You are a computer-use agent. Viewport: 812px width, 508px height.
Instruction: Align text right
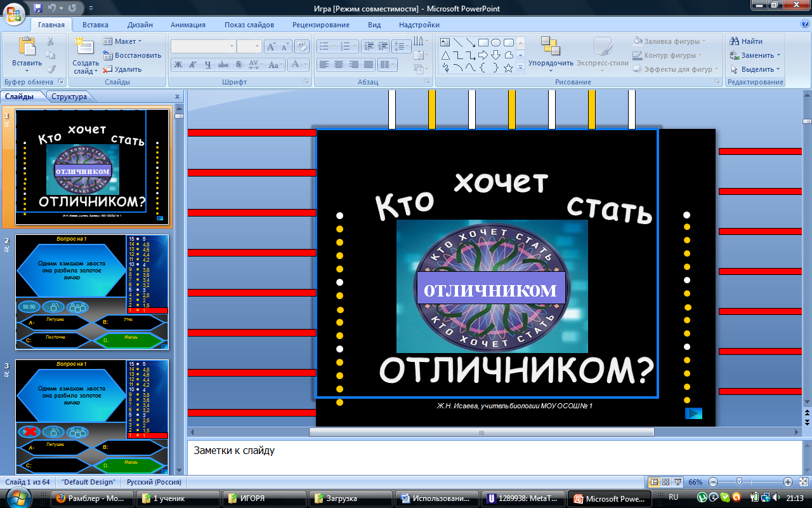click(353, 65)
